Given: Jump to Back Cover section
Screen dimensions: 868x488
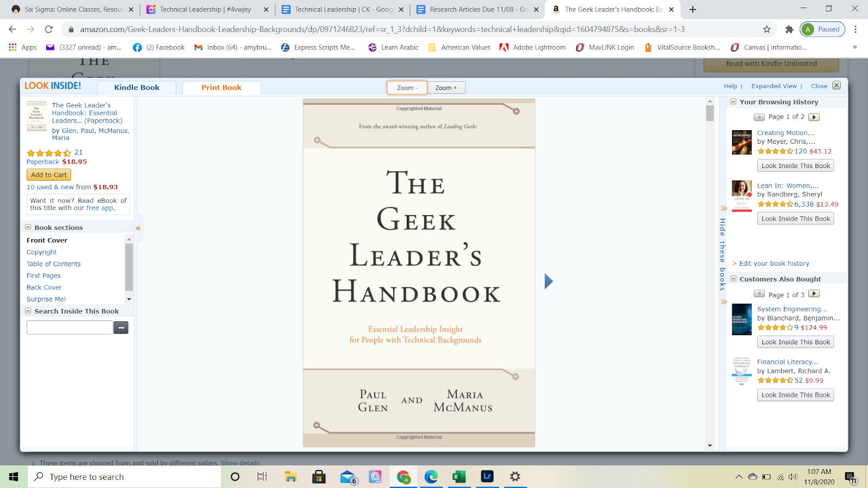Looking at the screenshot, I should pyautogui.click(x=44, y=287).
